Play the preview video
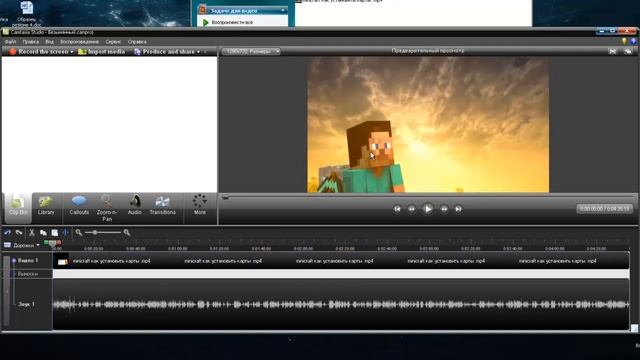The image size is (640, 360). (427, 209)
